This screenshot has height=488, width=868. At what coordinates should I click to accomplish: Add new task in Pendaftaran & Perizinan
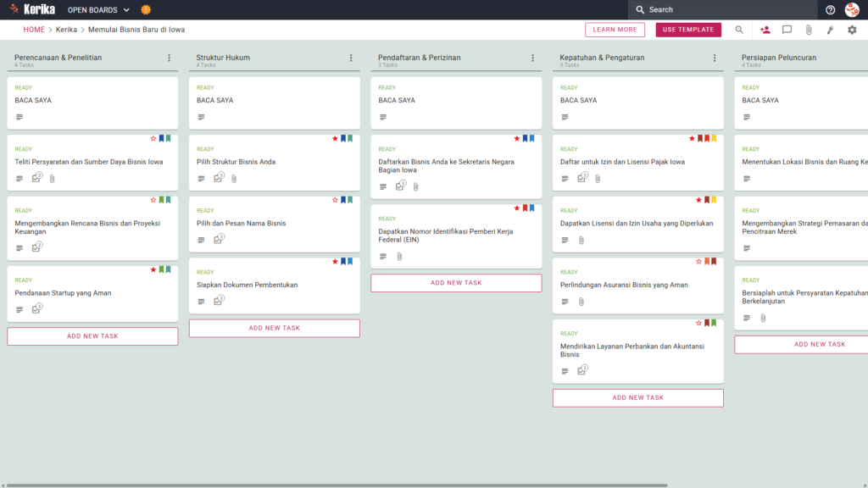pos(456,283)
